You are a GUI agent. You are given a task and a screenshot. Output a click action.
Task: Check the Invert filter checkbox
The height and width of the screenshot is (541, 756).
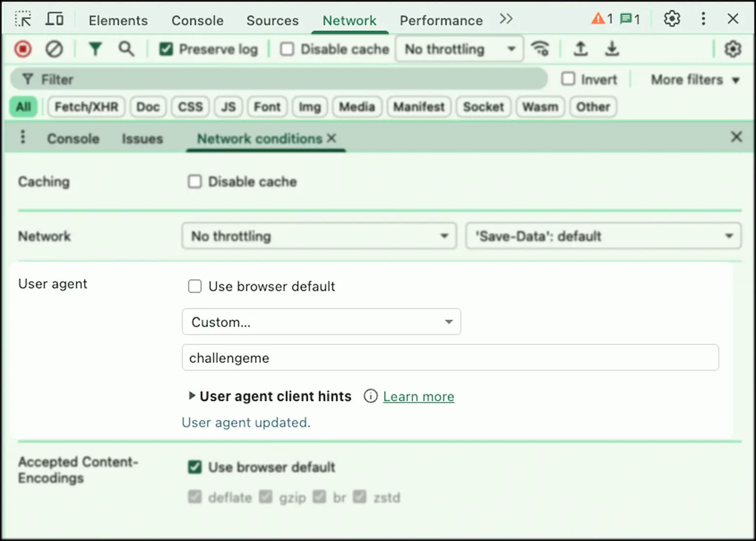(x=568, y=79)
